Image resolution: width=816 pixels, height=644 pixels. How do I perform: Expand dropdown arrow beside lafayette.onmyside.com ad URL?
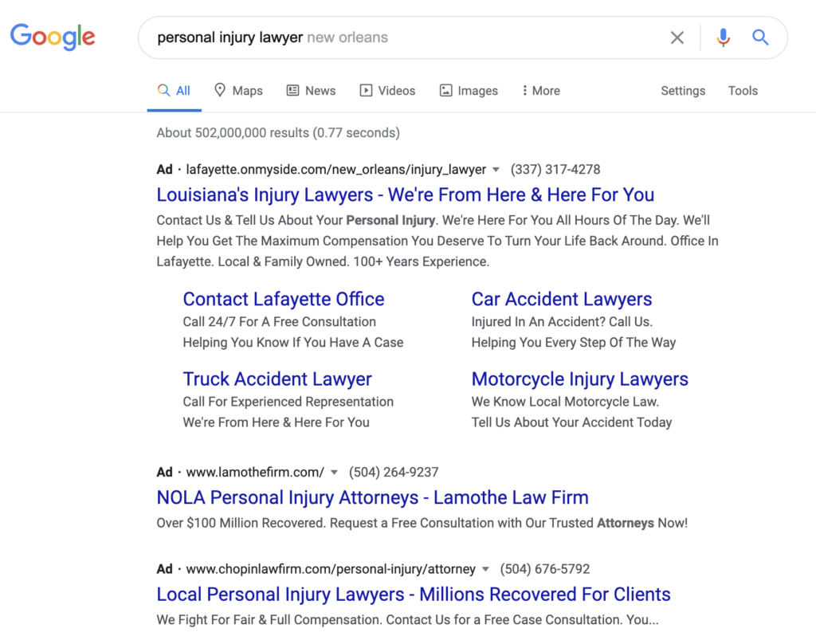click(x=496, y=170)
